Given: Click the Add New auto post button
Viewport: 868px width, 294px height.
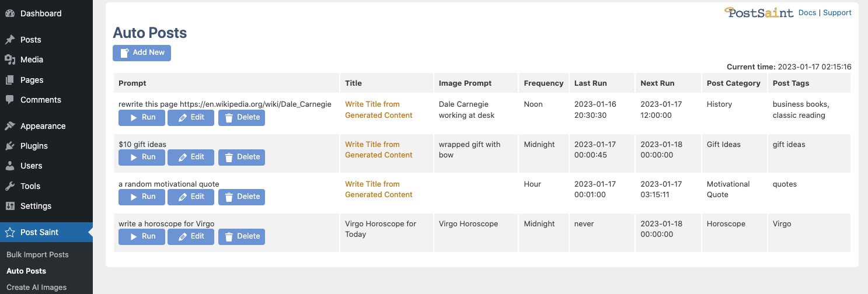Looking at the screenshot, I should pos(142,53).
